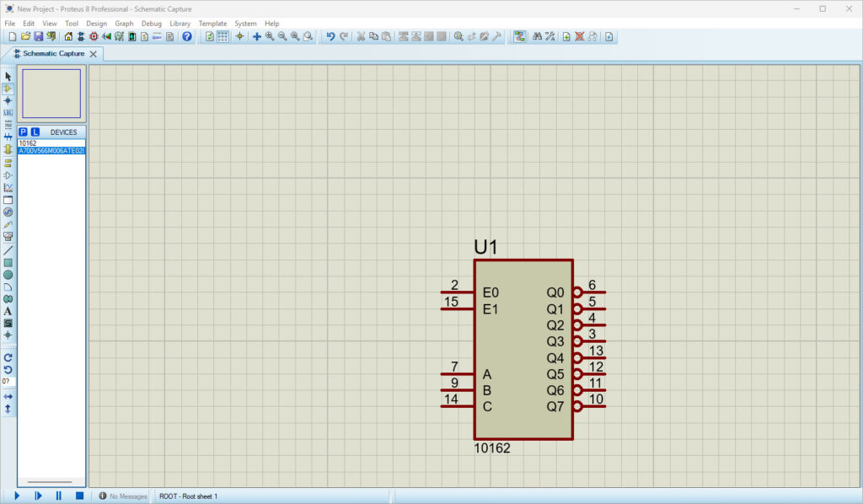
Task: Open an existing project
Action: tap(25, 37)
